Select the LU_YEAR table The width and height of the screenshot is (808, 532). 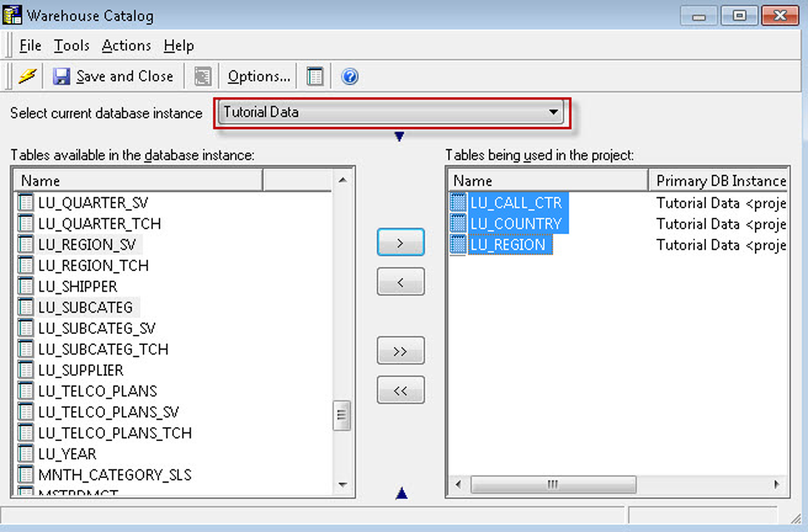[x=67, y=454]
